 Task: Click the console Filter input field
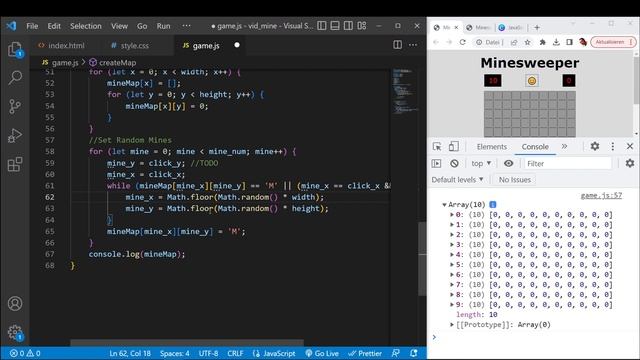click(x=568, y=163)
